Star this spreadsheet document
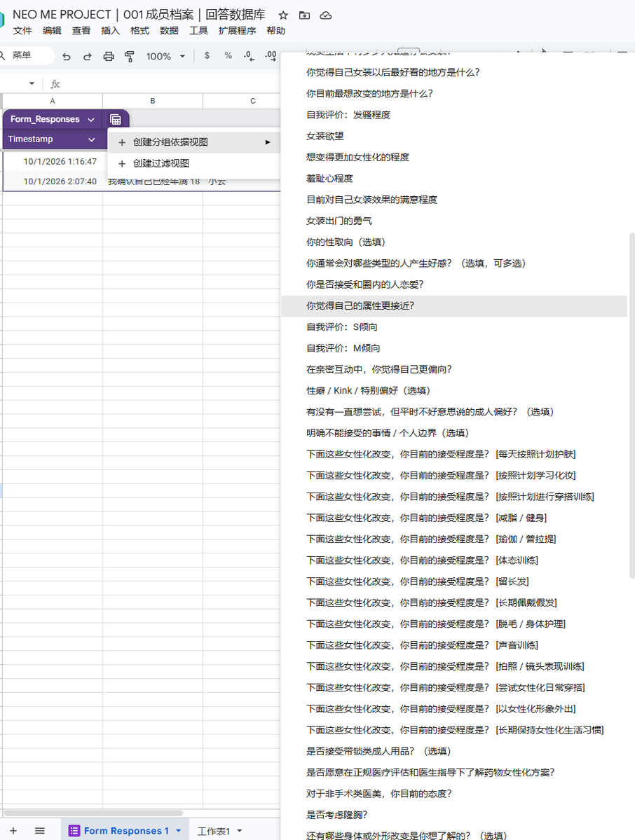The image size is (635, 840). [283, 15]
